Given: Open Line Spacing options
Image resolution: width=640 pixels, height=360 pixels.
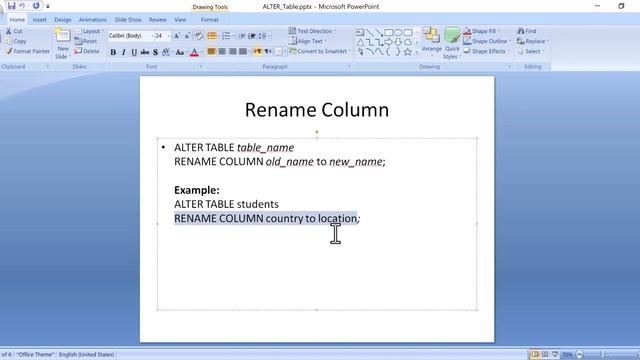Looking at the screenshot, I should [x=263, y=36].
